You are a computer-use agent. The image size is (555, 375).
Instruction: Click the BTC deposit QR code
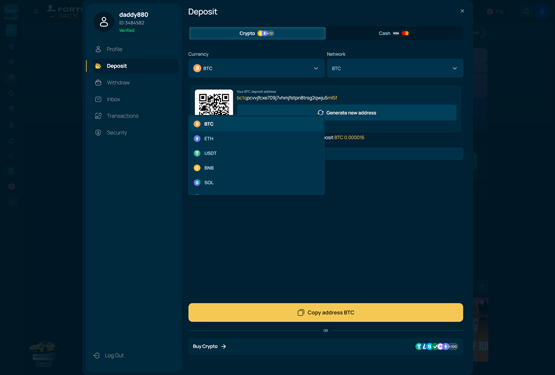coord(214,103)
